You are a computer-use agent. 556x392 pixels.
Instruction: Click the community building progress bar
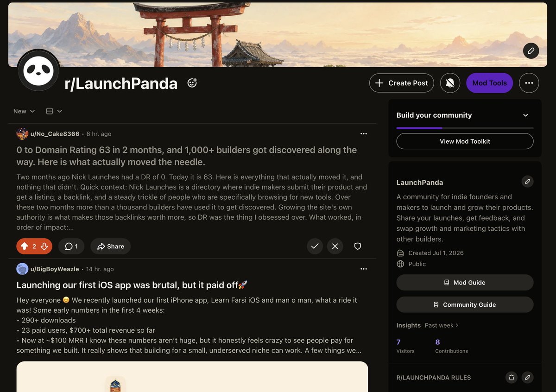465,128
